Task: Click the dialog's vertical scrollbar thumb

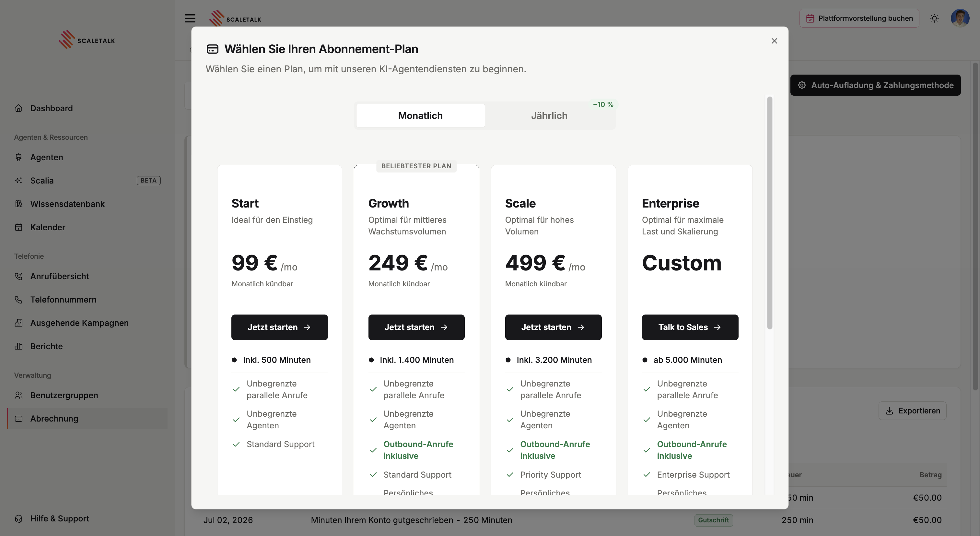Action: tap(770, 213)
